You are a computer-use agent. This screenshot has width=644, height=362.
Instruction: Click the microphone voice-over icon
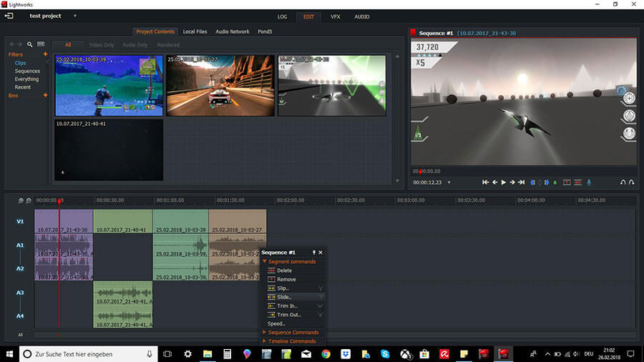click(x=589, y=182)
